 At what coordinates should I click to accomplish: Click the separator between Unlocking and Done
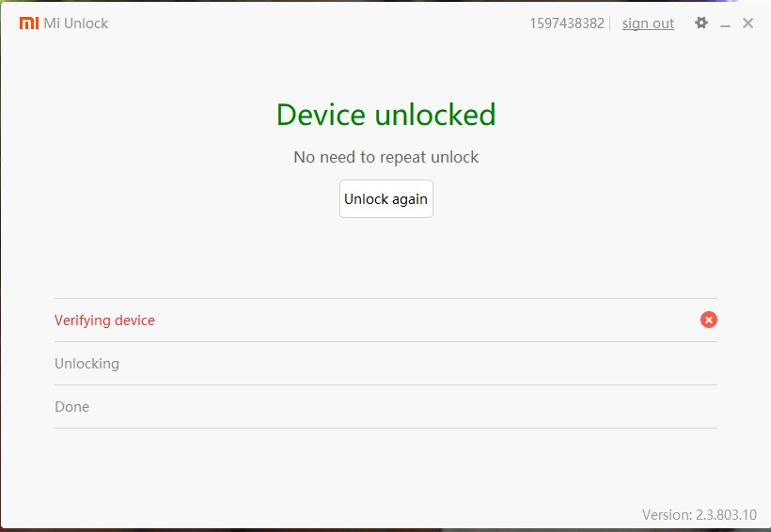click(x=385, y=385)
